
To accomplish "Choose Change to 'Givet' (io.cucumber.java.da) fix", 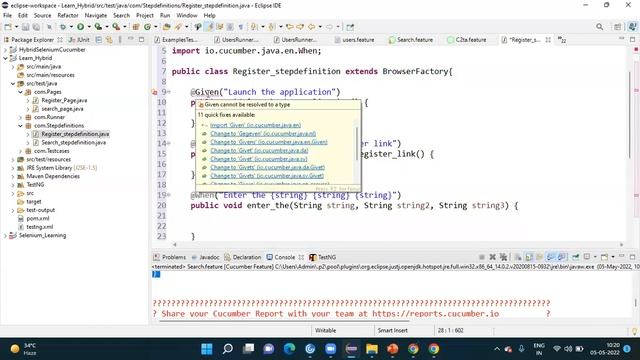I will pos(259,151).
